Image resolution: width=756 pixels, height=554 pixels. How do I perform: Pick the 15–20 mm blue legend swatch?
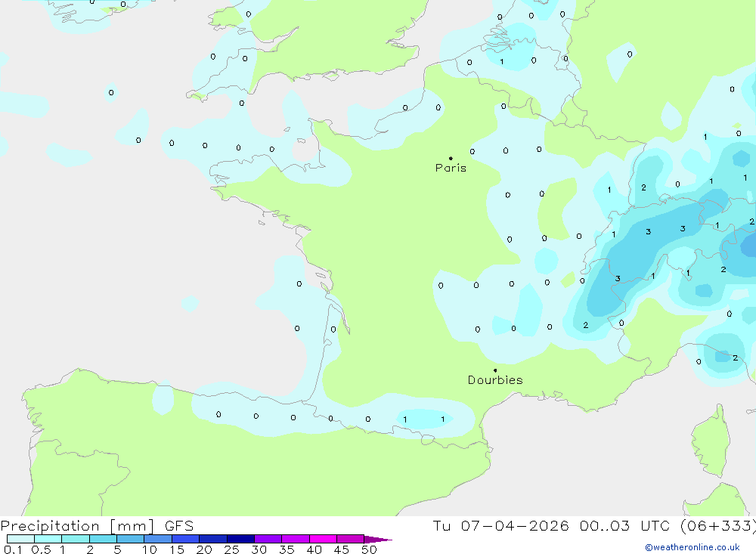pos(186,539)
